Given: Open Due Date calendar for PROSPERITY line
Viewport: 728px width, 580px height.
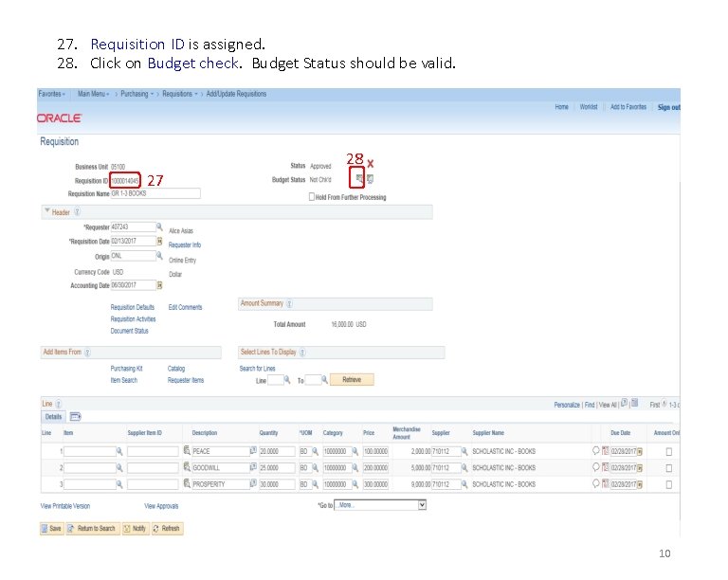Looking at the screenshot, I should 640,485.
